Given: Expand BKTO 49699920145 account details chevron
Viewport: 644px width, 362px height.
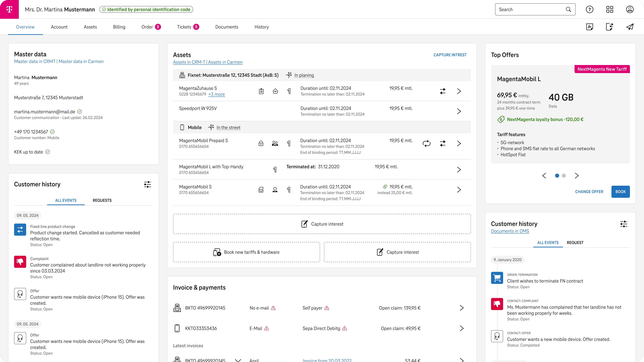Looking at the screenshot, I should (x=462, y=308).
